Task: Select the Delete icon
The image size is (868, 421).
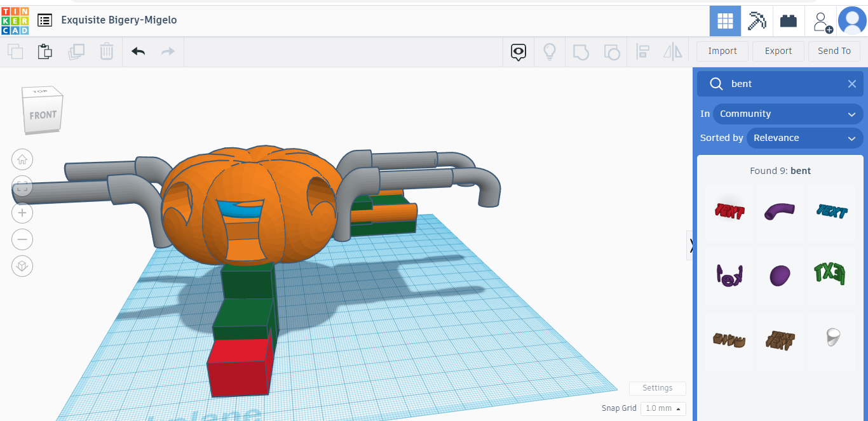Action: click(106, 51)
